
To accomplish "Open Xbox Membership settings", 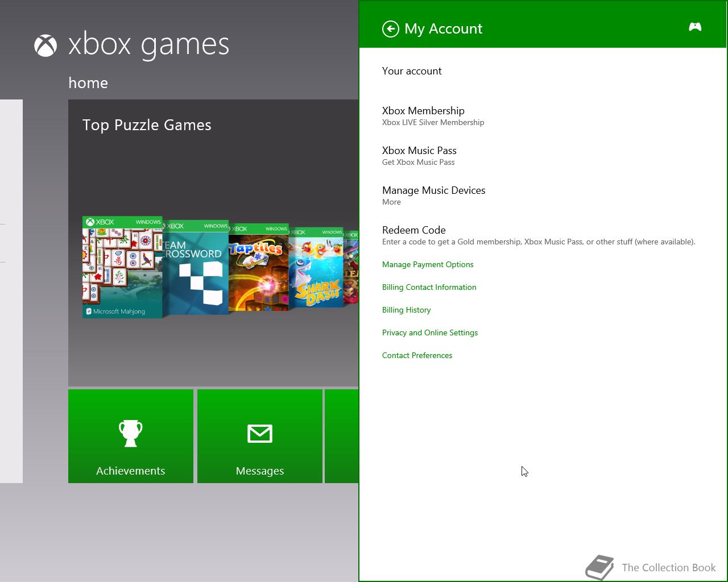I will (433, 116).
